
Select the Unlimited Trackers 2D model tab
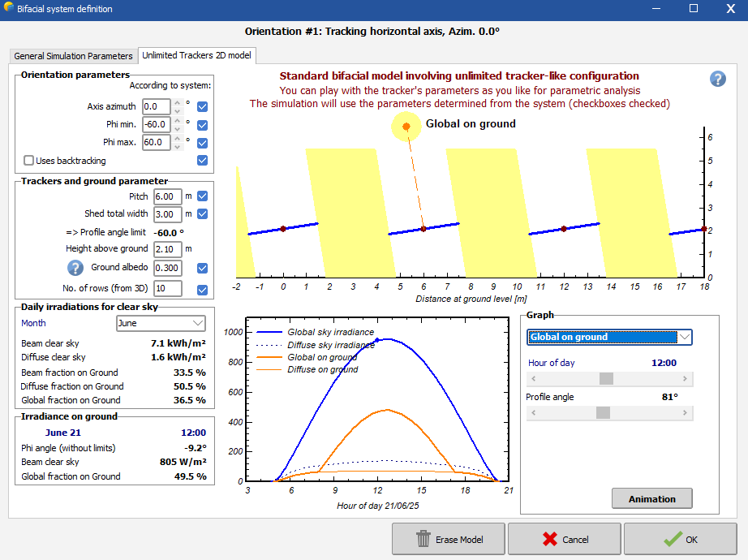(x=197, y=56)
